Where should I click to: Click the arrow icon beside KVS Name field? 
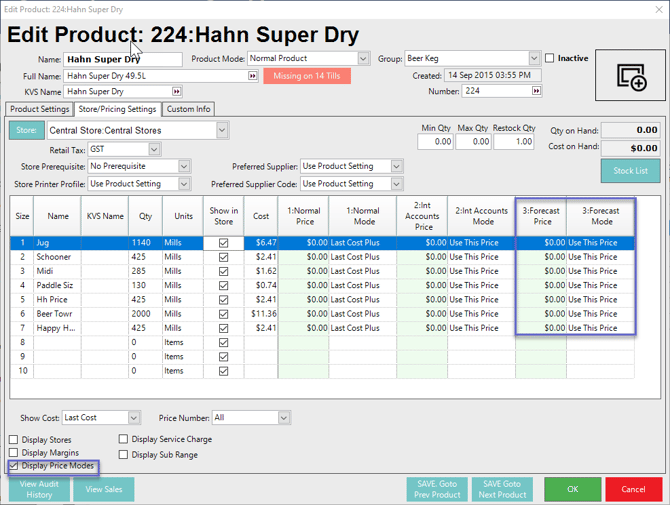pyautogui.click(x=178, y=92)
